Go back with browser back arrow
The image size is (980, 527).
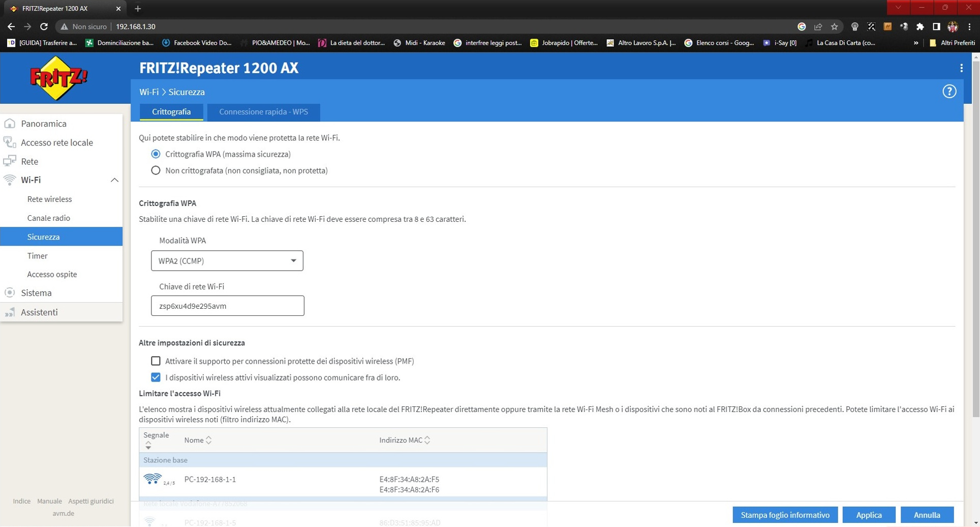[x=11, y=26]
